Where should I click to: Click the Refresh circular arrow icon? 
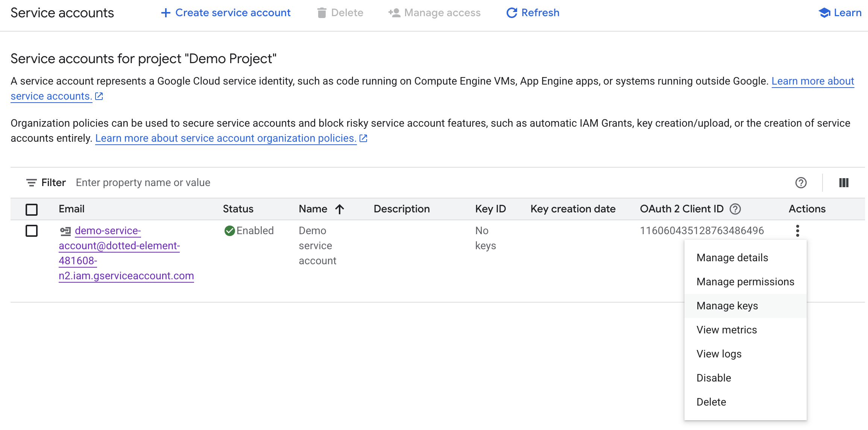[x=511, y=13]
